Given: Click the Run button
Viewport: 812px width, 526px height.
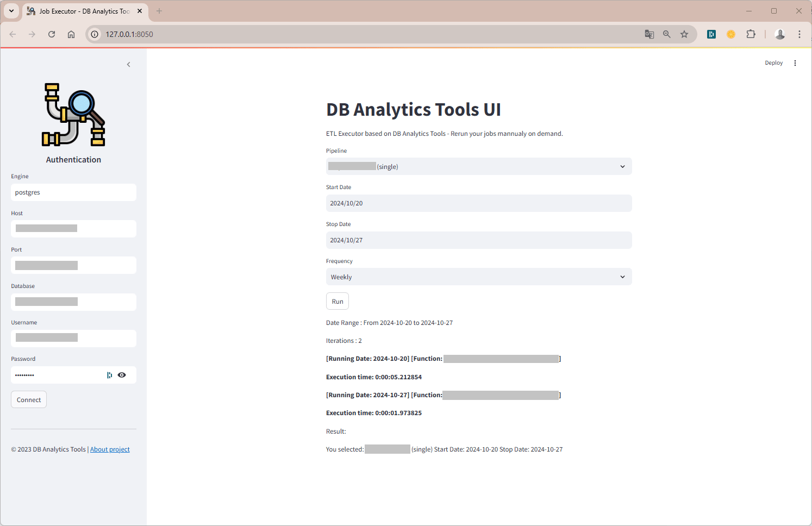Looking at the screenshot, I should tap(338, 301).
